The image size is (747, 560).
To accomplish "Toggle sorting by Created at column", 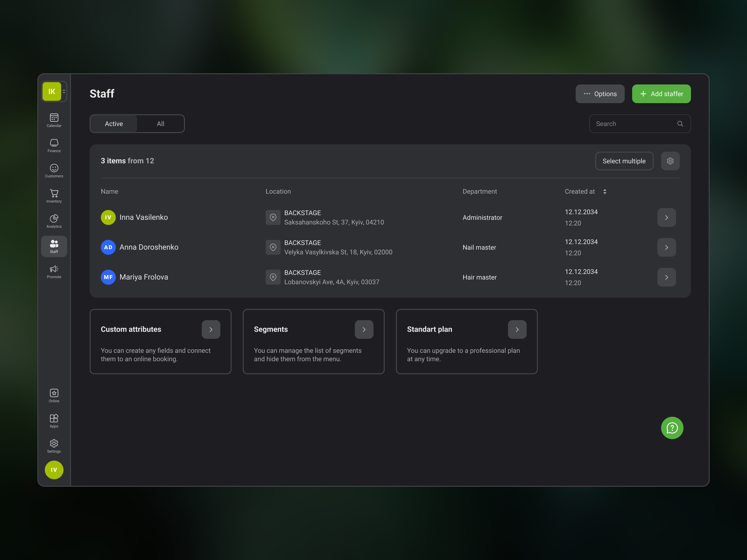I will point(605,191).
